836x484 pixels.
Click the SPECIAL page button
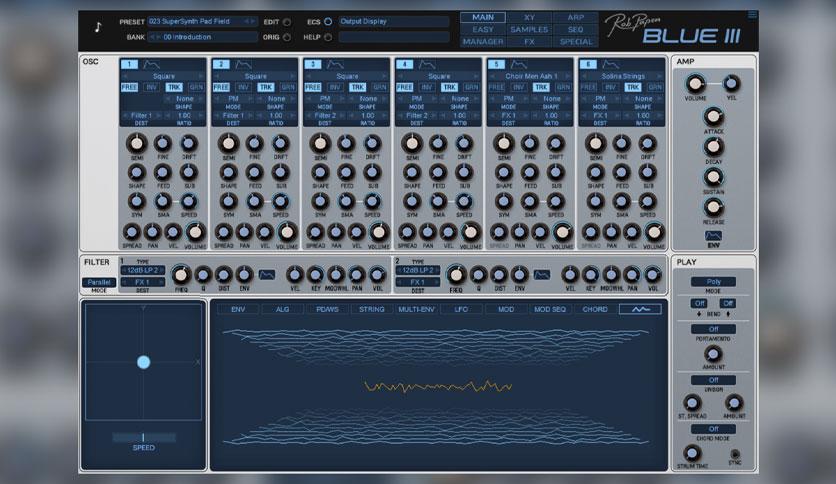(576, 42)
